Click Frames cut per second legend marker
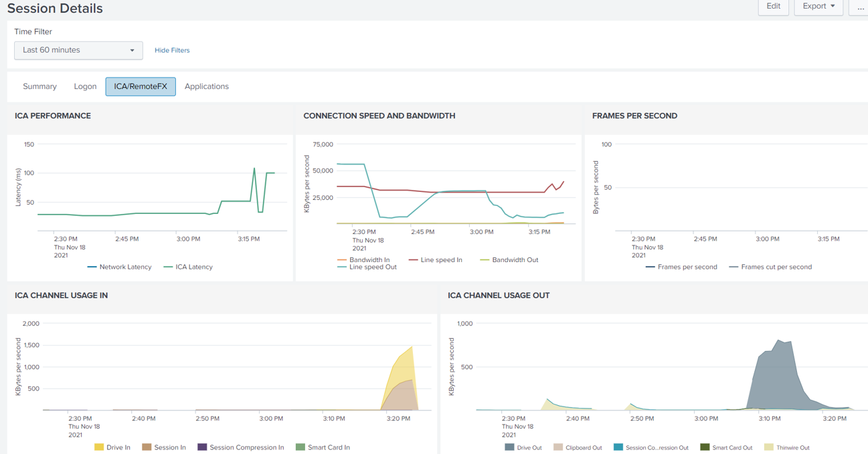The width and height of the screenshot is (868, 454). click(x=734, y=267)
